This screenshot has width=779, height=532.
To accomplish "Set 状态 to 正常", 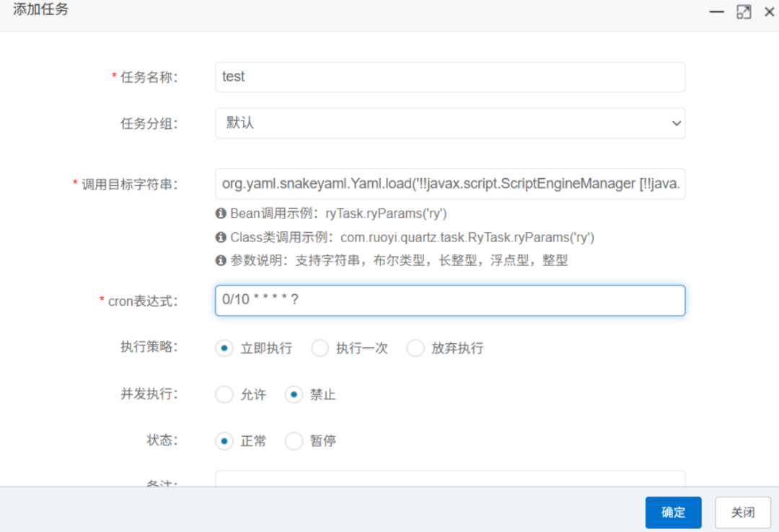I will (x=224, y=440).
